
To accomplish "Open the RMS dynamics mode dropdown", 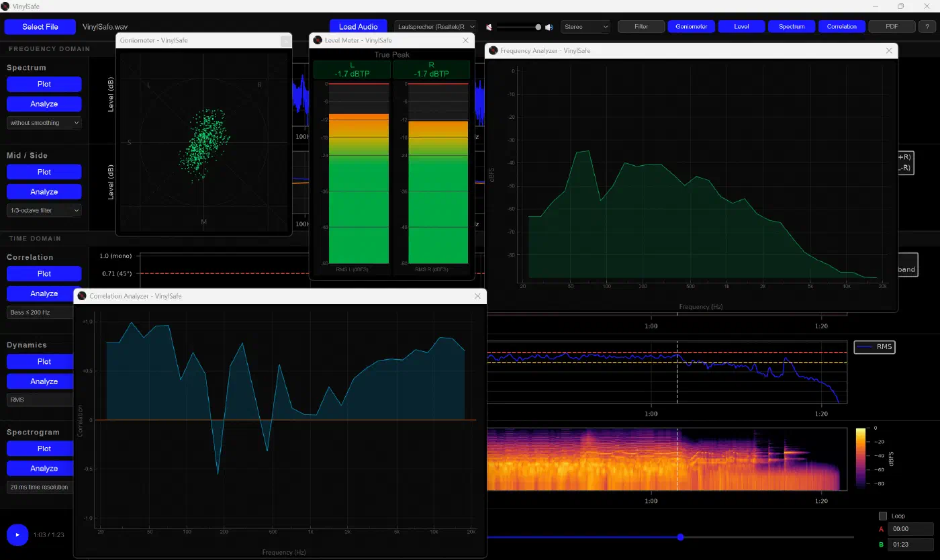I will coord(40,400).
